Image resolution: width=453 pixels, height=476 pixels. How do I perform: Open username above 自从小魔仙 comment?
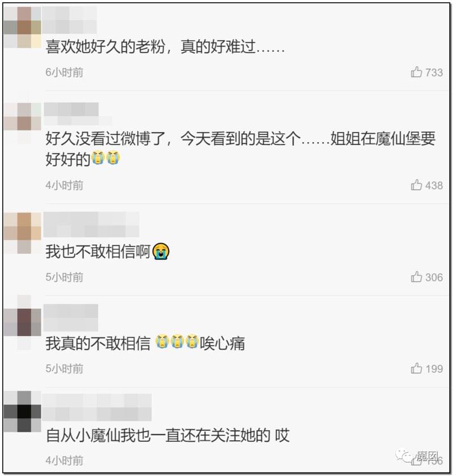[97, 407]
